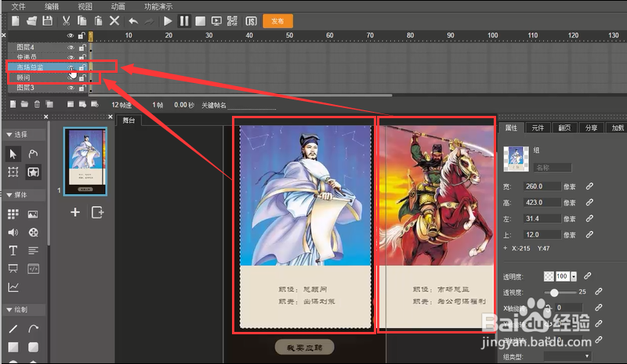Toggle all layers visibility eye header
The height and width of the screenshot is (364, 627).
pyautogui.click(x=71, y=35)
